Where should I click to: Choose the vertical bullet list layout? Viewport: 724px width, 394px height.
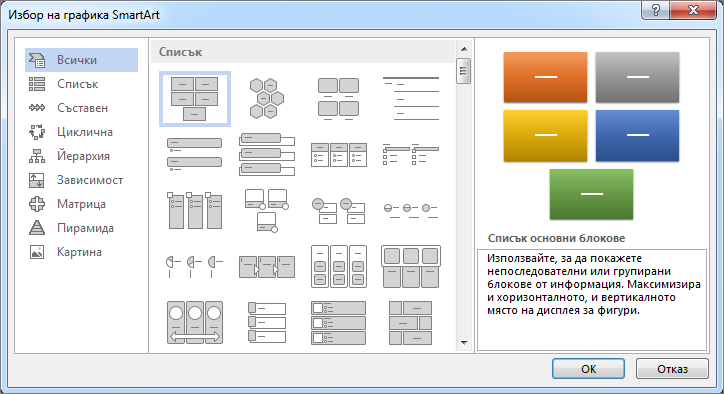point(194,154)
